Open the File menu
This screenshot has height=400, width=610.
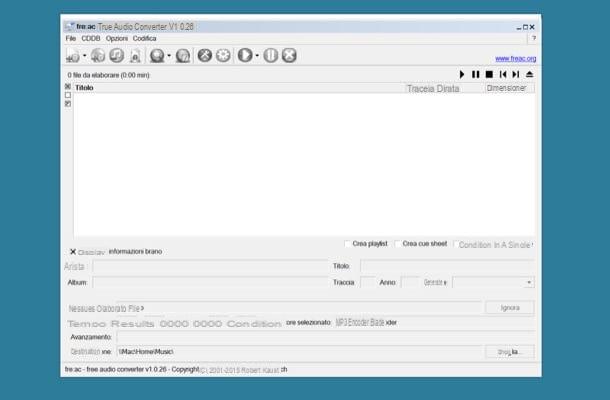pos(70,38)
